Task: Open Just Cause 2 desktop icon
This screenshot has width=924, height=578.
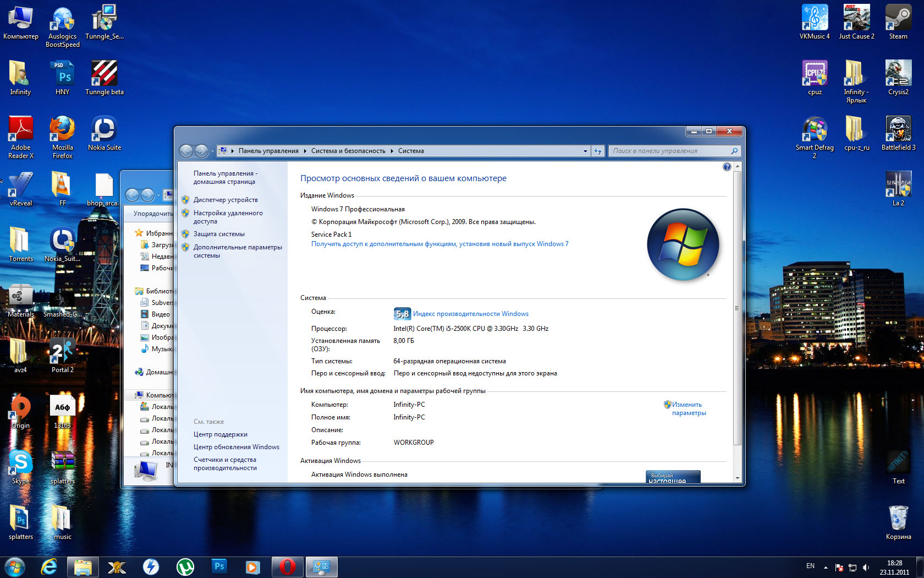Action: (856, 22)
